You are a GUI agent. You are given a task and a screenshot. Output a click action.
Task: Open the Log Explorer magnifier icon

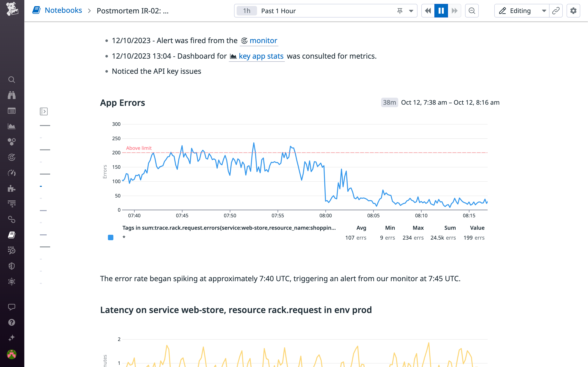tap(12, 251)
